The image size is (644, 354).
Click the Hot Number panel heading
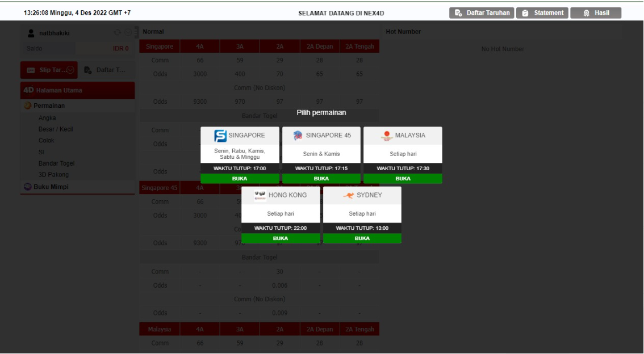point(403,32)
